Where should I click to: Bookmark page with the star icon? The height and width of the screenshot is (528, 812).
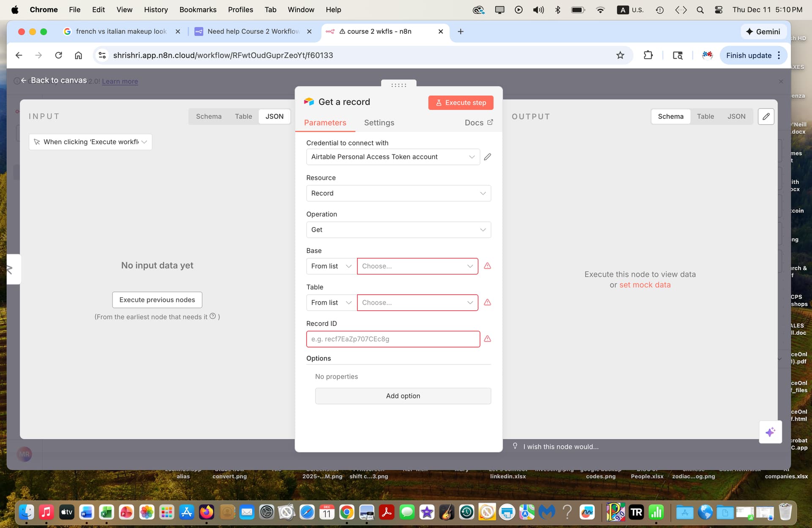[620, 55]
